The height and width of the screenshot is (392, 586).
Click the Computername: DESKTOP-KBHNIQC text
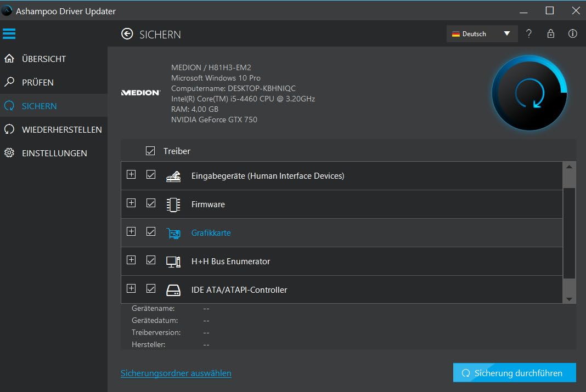tap(233, 88)
